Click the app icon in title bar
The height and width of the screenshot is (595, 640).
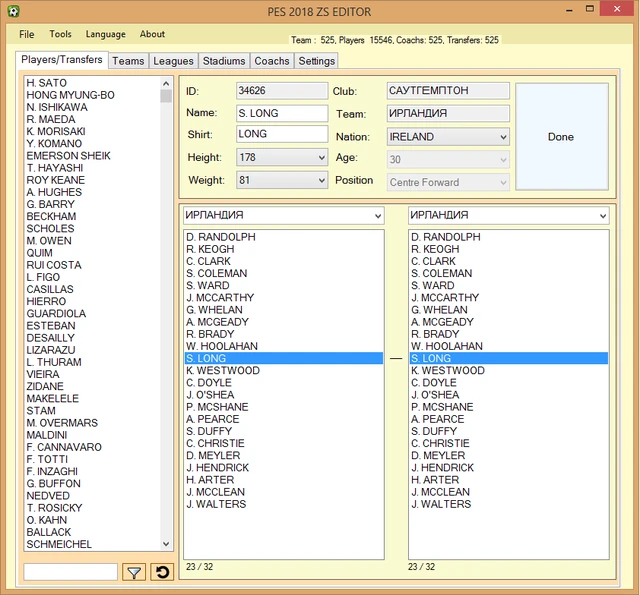(11, 11)
